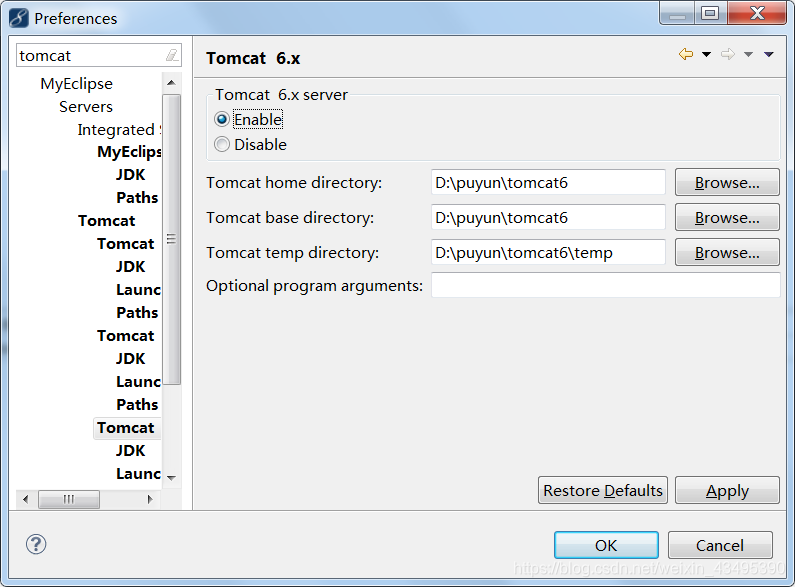The width and height of the screenshot is (795, 587).
Task: Click the Preferences window app icon
Action: [19, 18]
